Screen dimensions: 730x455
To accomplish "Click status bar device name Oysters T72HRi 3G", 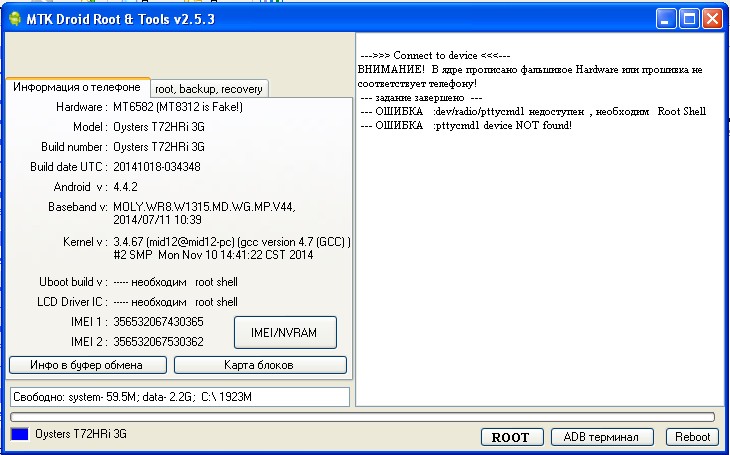I will pos(81,434).
